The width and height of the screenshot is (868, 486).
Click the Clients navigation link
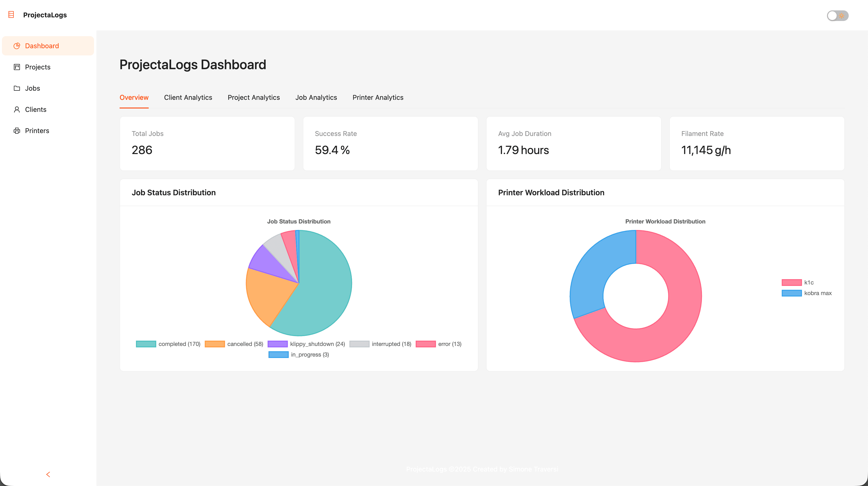(36, 109)
